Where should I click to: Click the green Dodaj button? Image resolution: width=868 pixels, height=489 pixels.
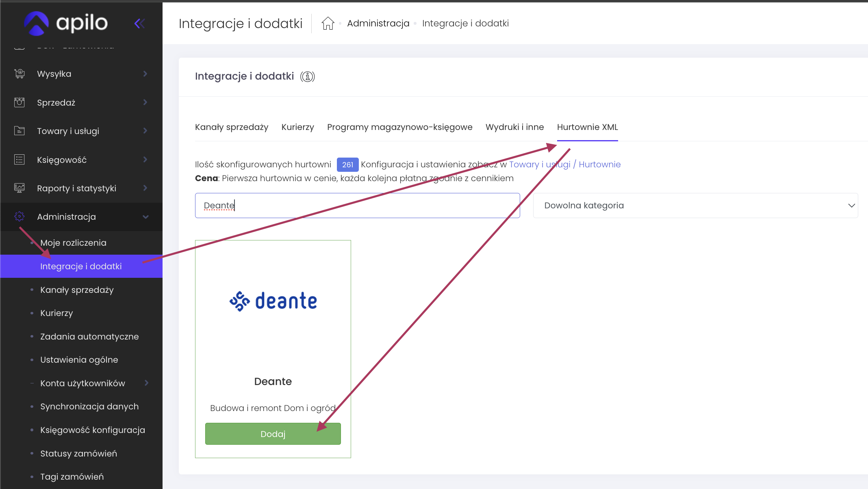tap(273, 434)
